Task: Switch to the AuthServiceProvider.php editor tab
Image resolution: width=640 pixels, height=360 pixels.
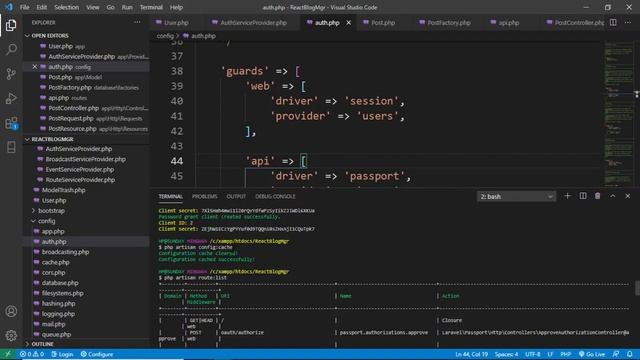Action: pos(253,23)
